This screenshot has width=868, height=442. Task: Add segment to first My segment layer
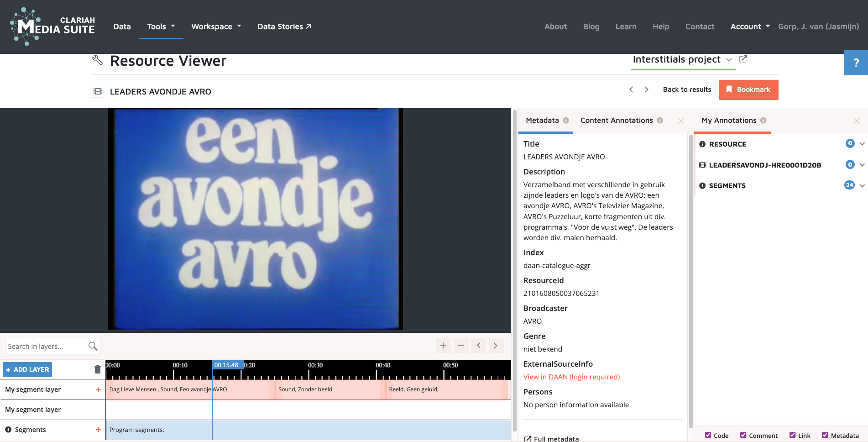[x=98, y=389]
